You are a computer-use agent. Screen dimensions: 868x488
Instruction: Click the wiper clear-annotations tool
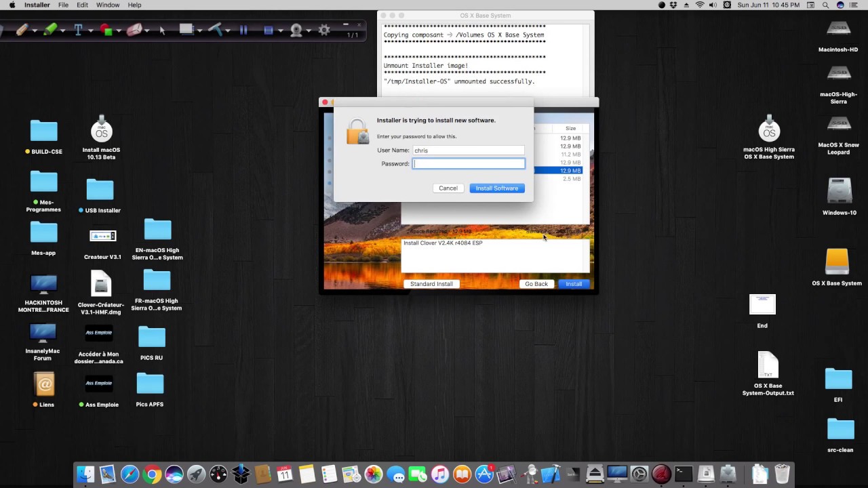click(x=216, y=30)
